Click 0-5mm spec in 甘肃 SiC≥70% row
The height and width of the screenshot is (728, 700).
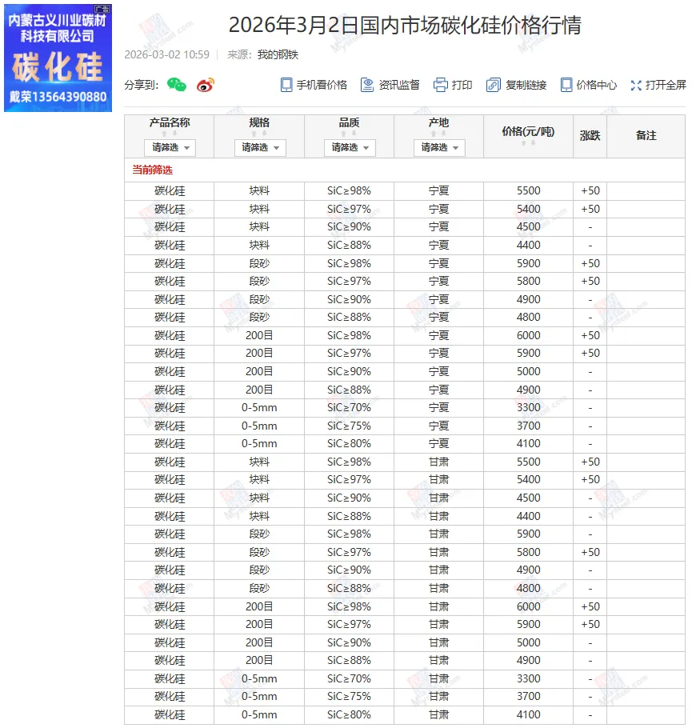click(259, 678)
